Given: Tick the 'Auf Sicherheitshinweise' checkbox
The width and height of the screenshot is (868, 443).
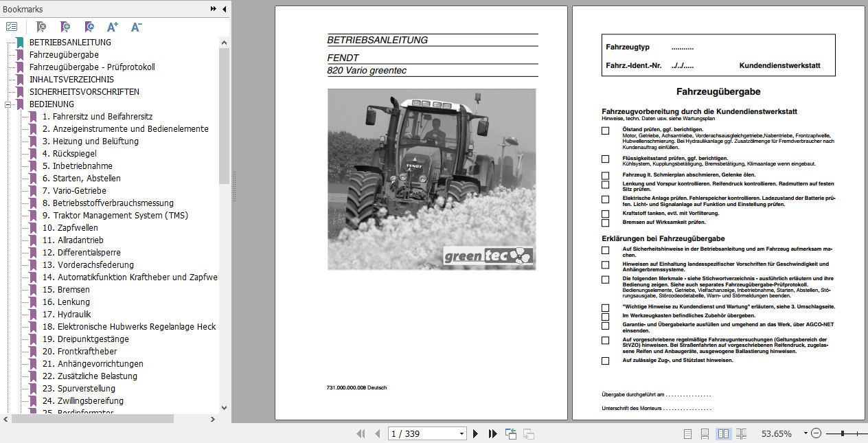Looking at the screenshot, I should [605, 251].
